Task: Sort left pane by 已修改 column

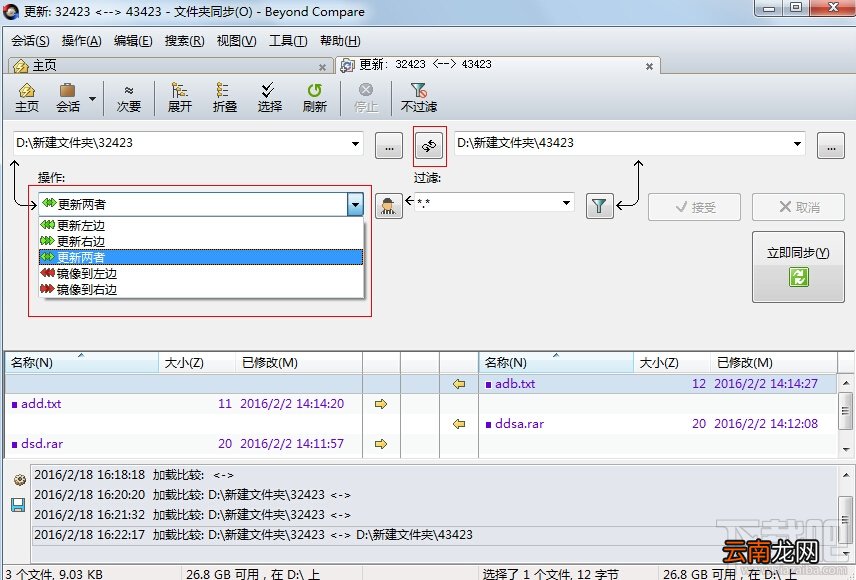Action: point(299,363)
